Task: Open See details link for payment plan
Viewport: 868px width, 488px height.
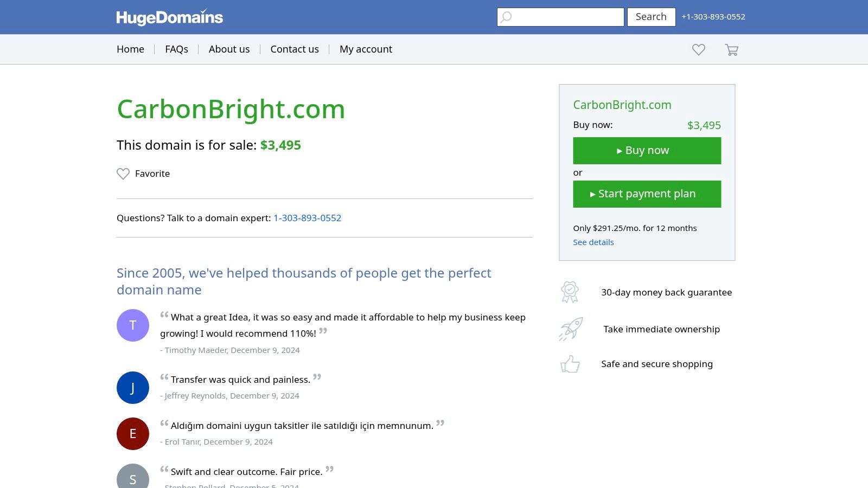Action: (593, 242)
